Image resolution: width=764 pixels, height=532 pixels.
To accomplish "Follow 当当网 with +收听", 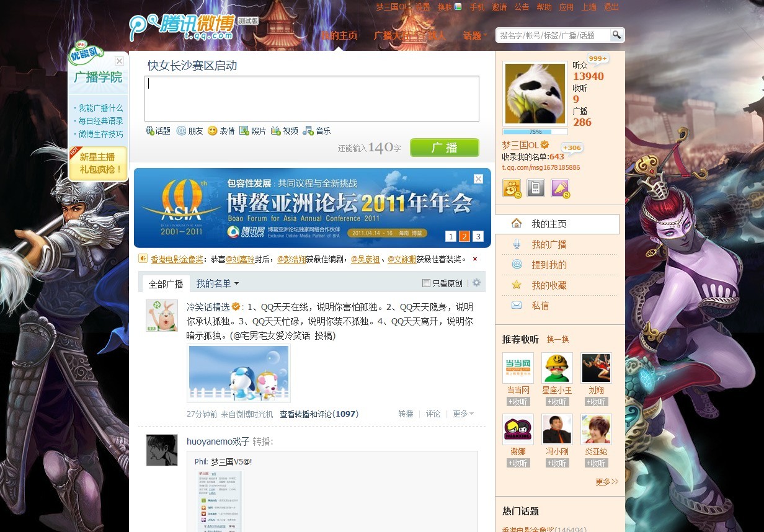I will click(518, 402).
